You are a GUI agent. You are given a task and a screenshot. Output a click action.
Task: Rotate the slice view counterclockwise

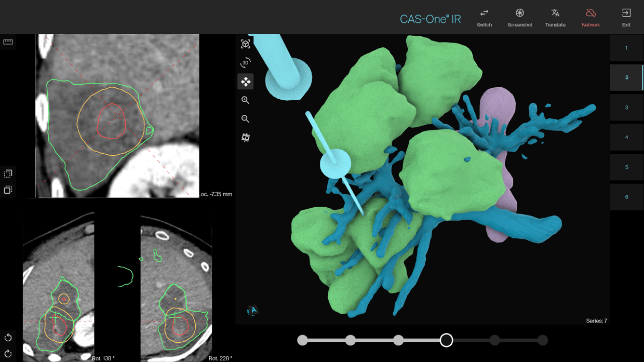(8, 338)
